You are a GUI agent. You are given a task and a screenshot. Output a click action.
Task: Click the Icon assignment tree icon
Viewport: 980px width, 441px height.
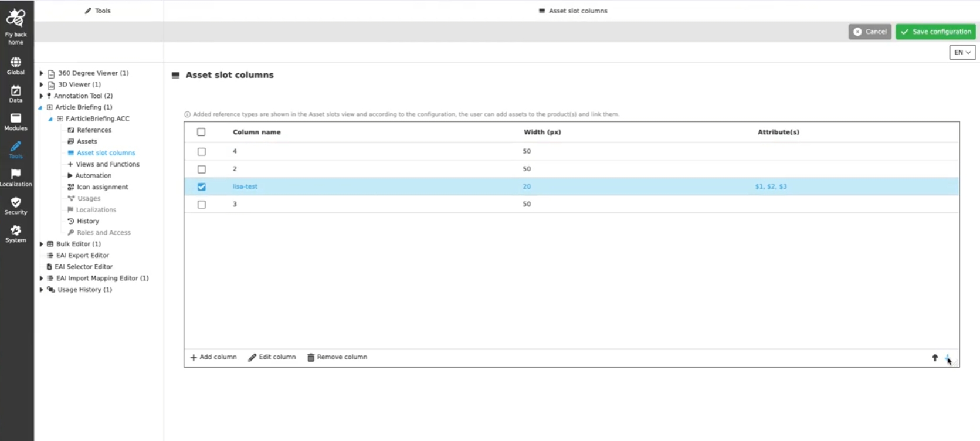click(x=70, y=187)
